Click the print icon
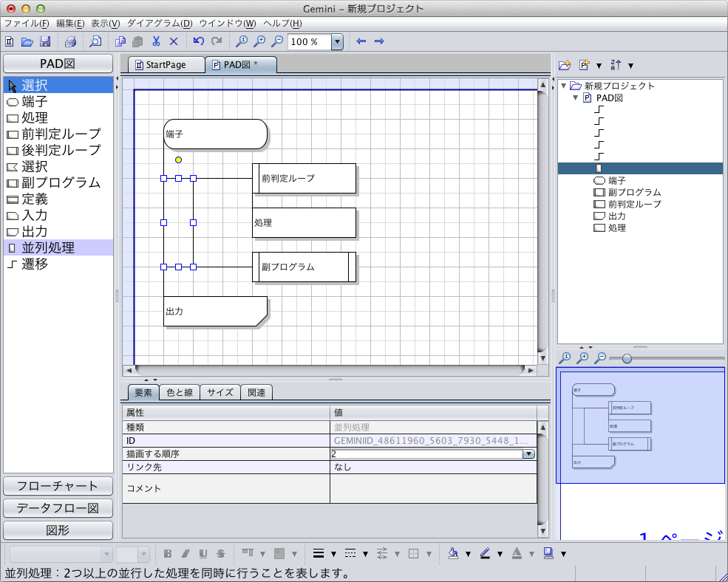 coord(70,42)
